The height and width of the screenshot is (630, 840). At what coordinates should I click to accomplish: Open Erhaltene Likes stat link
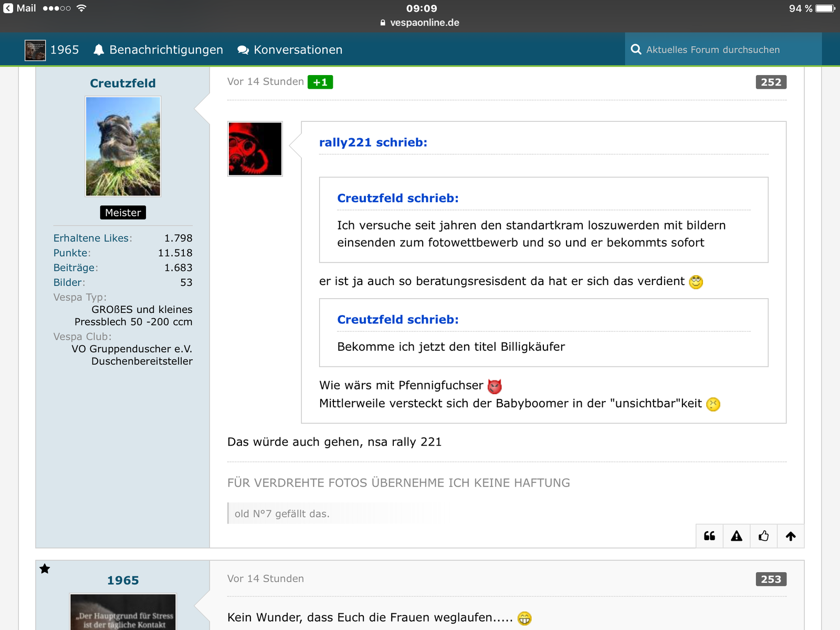(x=92, y=238)
